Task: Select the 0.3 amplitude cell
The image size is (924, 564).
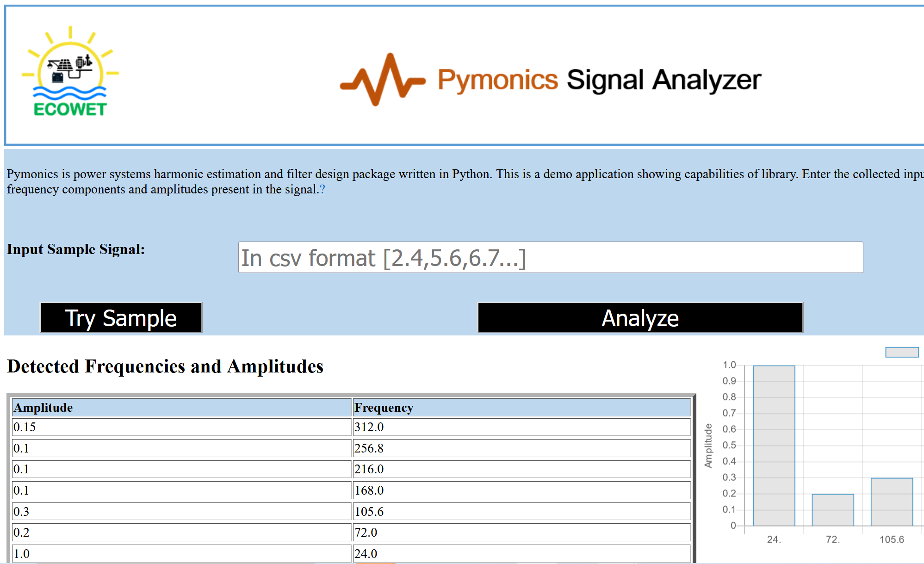Action: (x=182, y=512)
